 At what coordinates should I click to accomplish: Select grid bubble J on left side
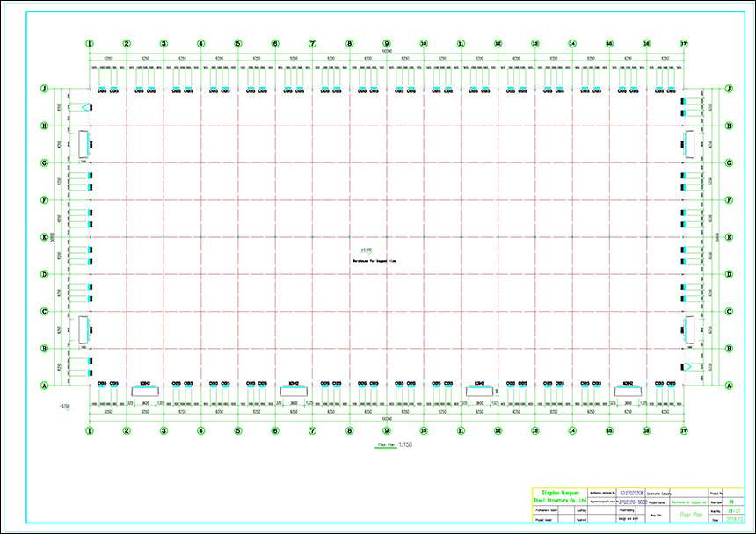(x=44, y=89)
